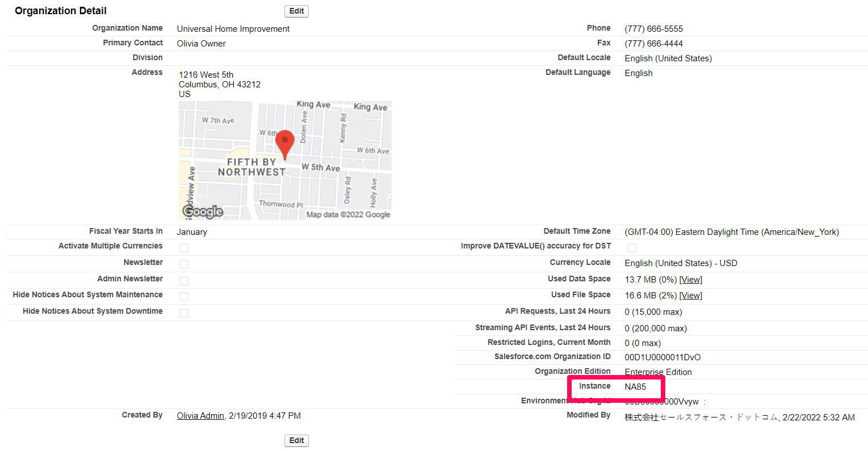Viewport: 868px width, 451px height.
Task: Select the address line 1216 West 5th
Action: point(206,75)
